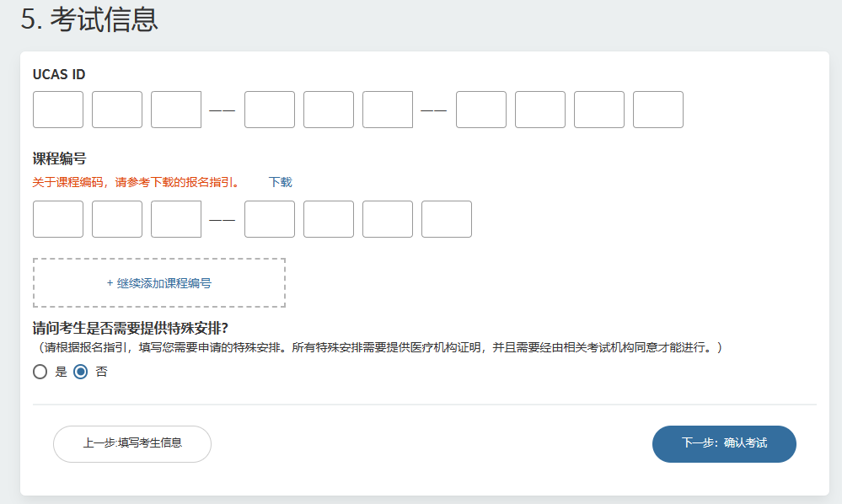The image size is (842, 504).
Task: Click the third UCAS ID box before the dash
Action: 176,110
